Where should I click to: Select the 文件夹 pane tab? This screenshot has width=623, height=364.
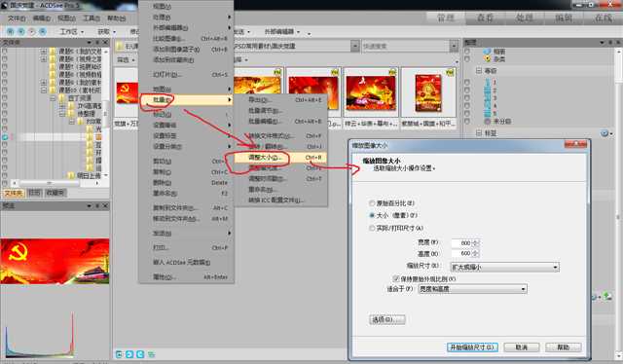14,193
